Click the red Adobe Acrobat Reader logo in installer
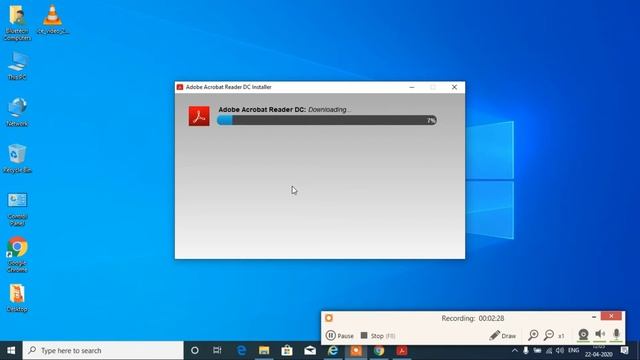 [x=199, y=116]
